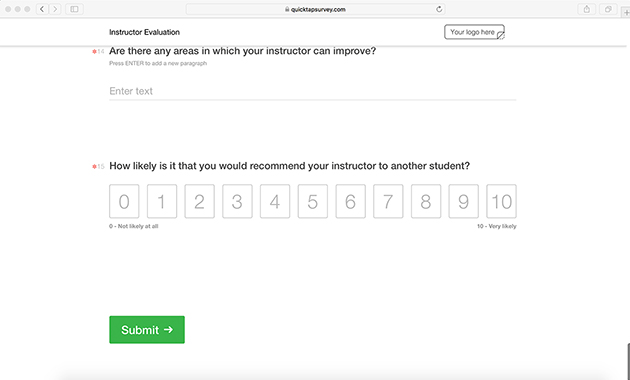Viewport: 630px width, 380px height.
Task: Click the browser forward arrow
Action: click(55, 9)
